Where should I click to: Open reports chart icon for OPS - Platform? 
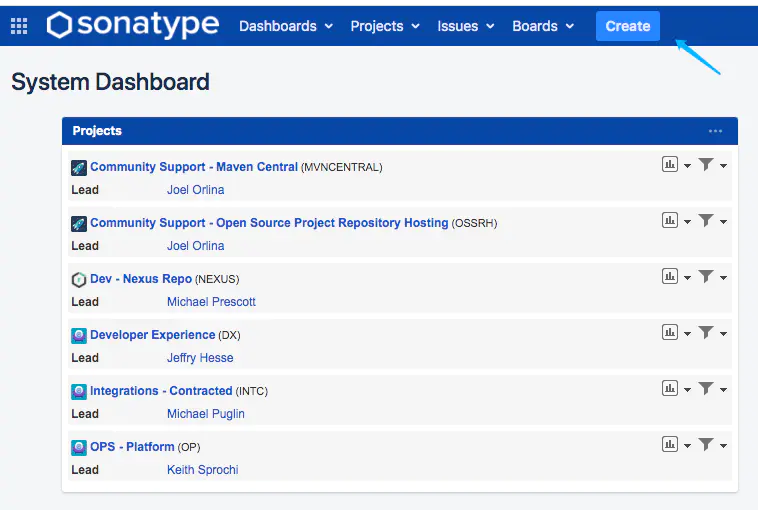[x=670, y=444]
